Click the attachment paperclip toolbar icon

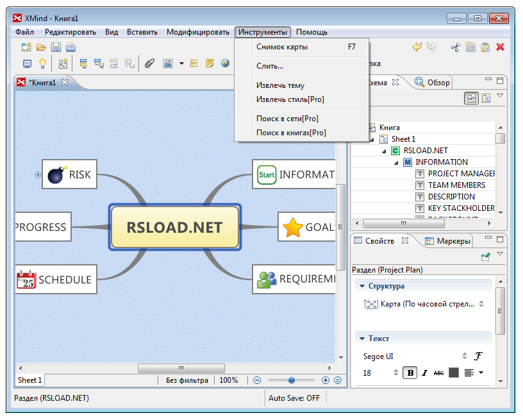[149, 63]
